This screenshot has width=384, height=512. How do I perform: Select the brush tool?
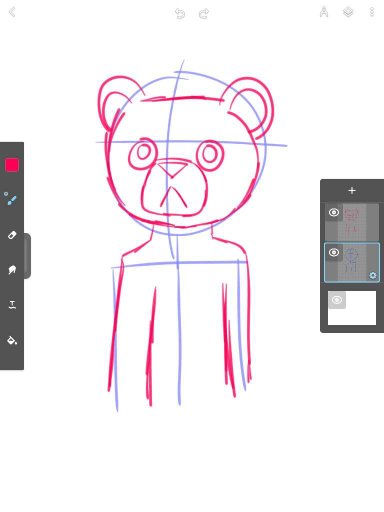point(11,198)
